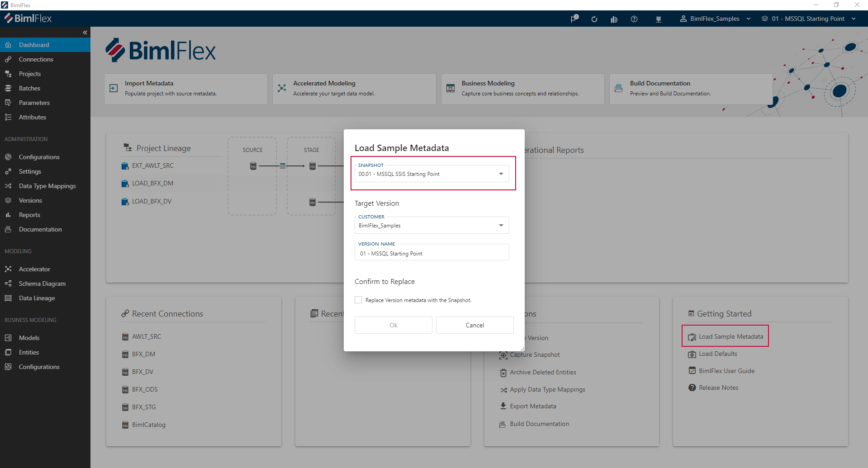Collapse the sidebar using the double-chevron
The height and width of the screenshot is (468, 868).
85,32
